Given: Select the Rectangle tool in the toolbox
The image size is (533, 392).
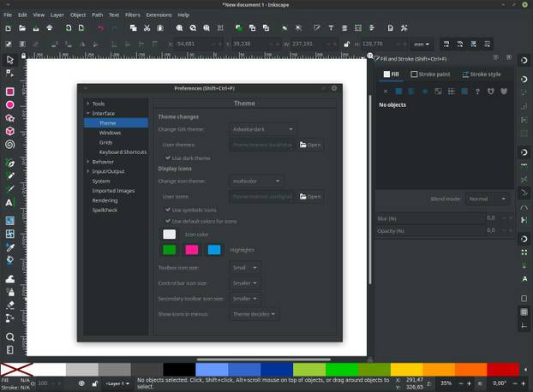Looking at the screenshot, I should tap(9, 92).
